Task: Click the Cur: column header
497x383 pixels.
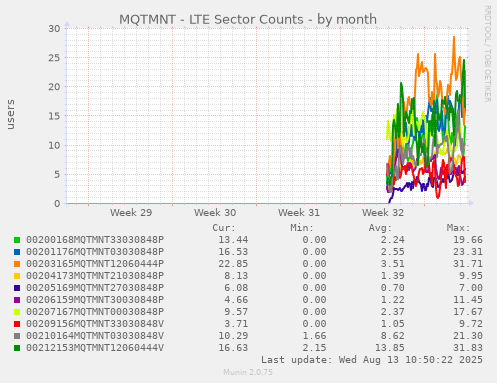Action: pos(224,228)
